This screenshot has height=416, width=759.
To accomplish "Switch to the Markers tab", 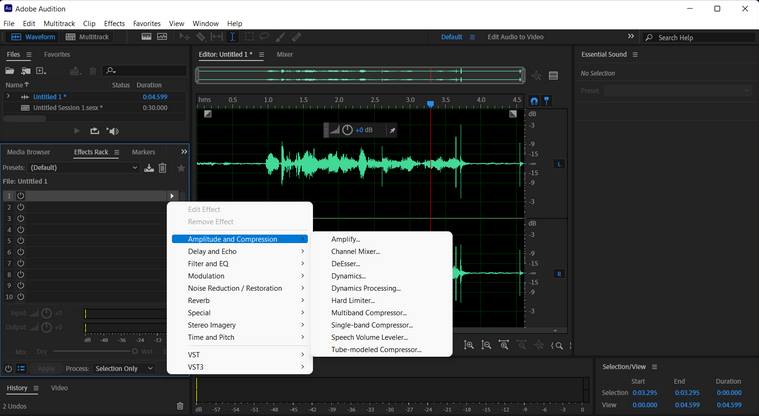I will 143,152.
